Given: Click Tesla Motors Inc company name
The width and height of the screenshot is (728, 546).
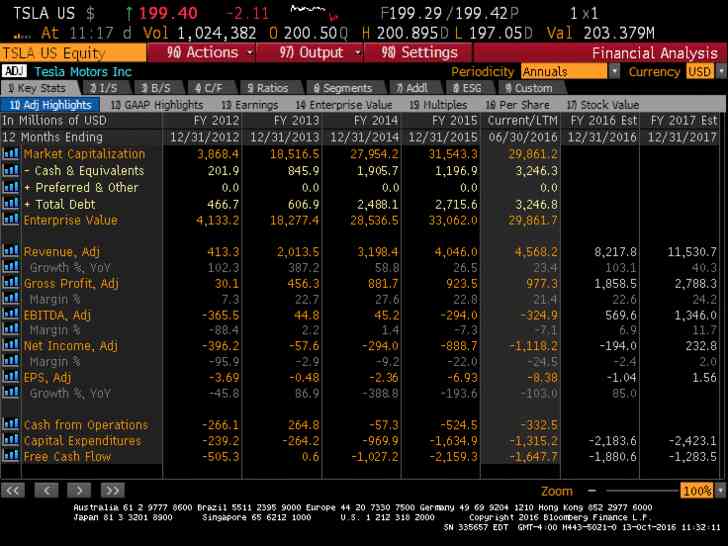Looking at the screenshot, I should (x=83, y=72).
